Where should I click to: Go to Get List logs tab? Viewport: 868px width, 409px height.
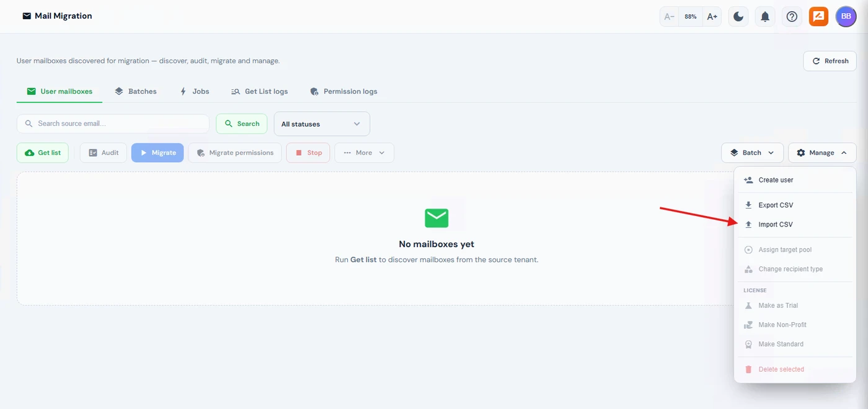click(x=259, y=91)
